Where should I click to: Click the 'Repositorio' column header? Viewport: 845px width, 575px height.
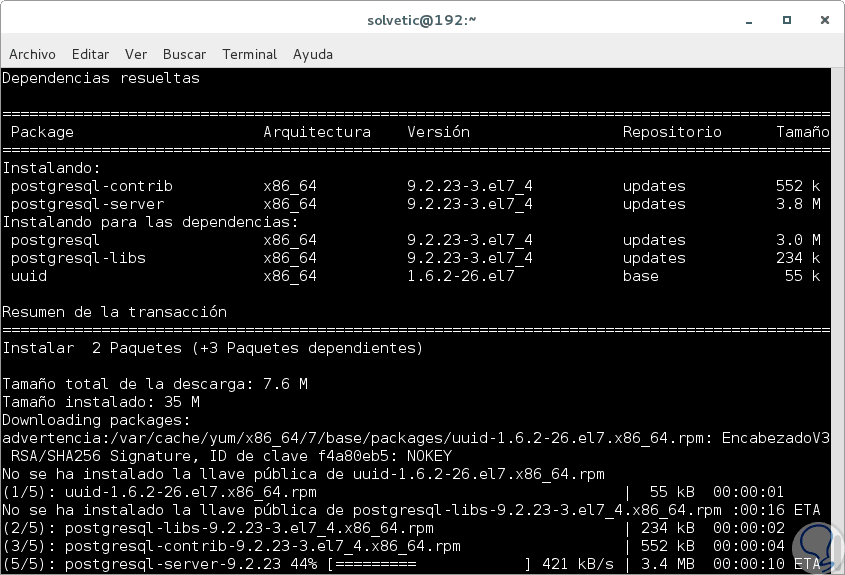pos(672,132)
